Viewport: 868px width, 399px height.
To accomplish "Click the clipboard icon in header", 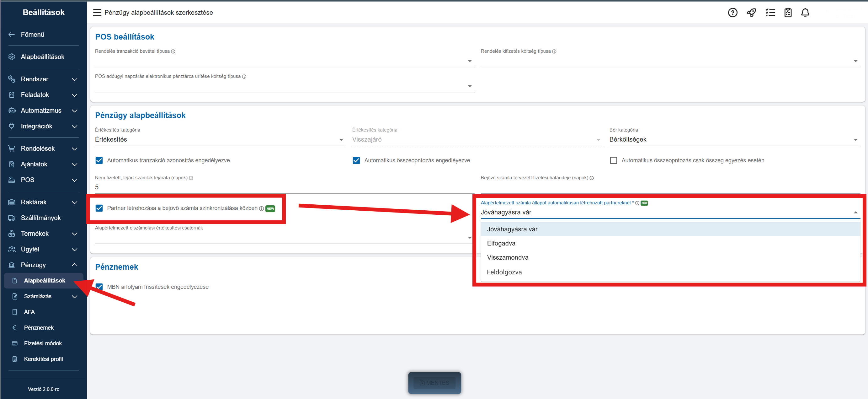I will point(788,13).
